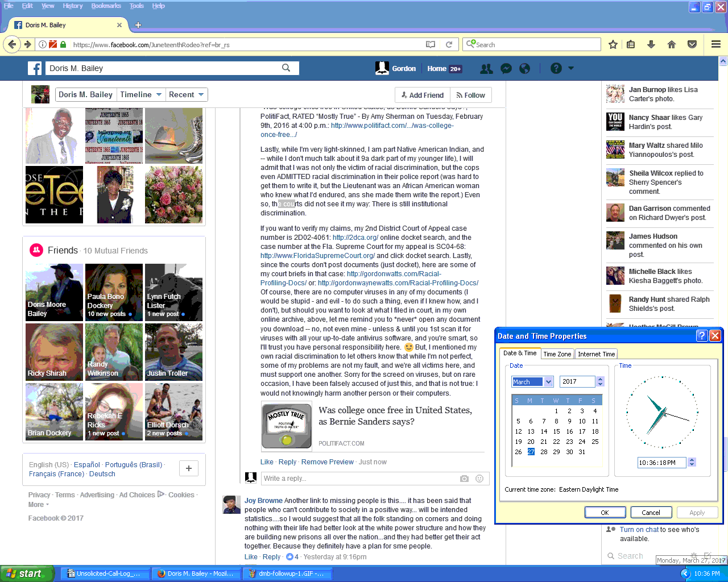Attach a photo using the camera icon
The width and height of the screenshot is (728, 582).
pos(464,479)
